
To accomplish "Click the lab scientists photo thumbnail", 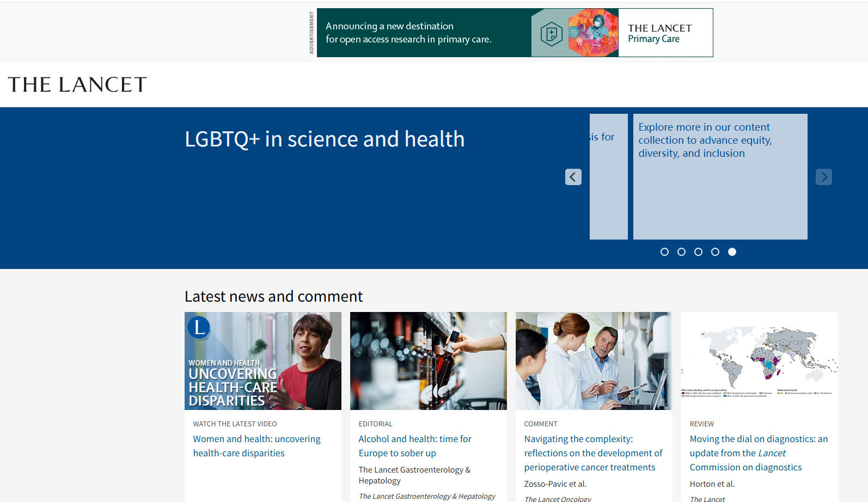I will click(x=594, y=360).
